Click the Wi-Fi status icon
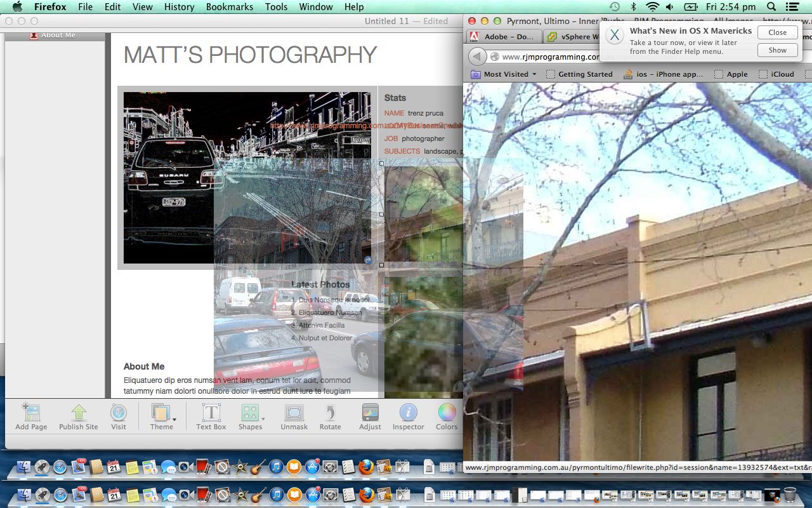Screen dimensions: 812x508 [652, 7]
